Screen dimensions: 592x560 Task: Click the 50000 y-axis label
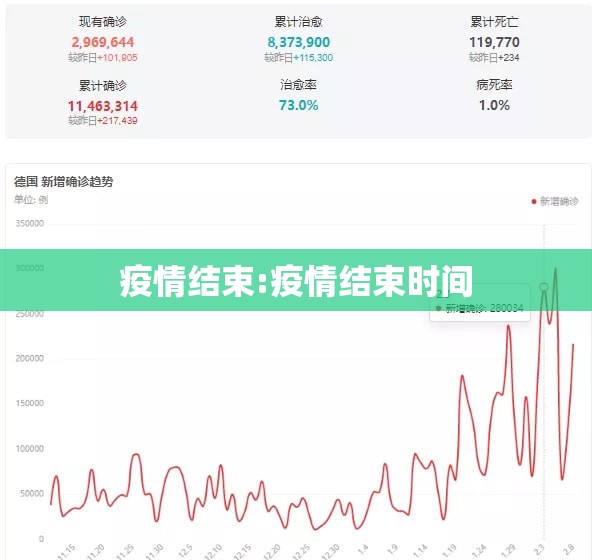point(32,494)
